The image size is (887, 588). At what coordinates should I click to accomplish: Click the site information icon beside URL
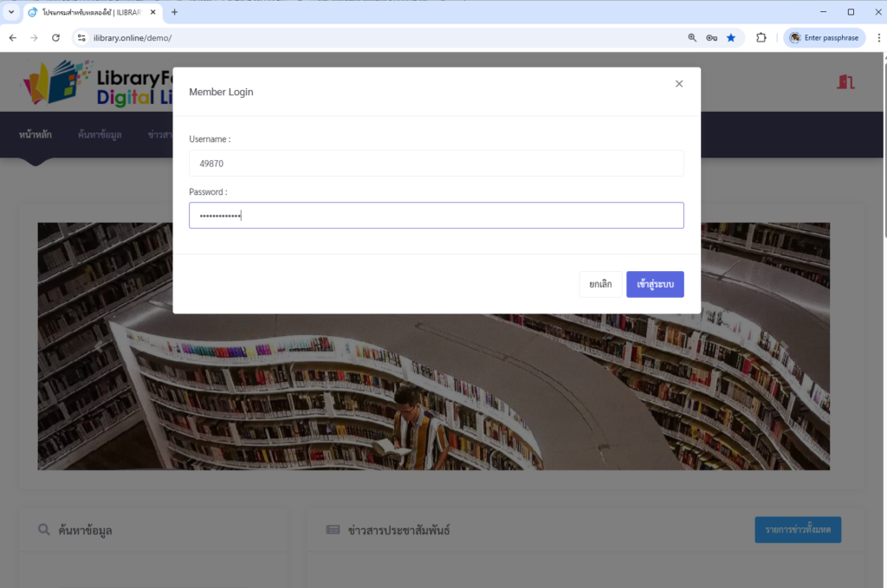pos(81,38)
